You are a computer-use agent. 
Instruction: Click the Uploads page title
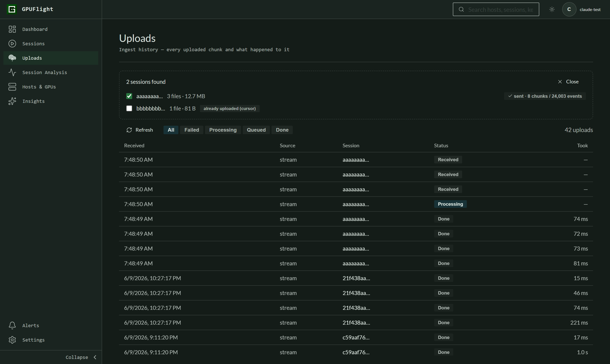point(137,38)
